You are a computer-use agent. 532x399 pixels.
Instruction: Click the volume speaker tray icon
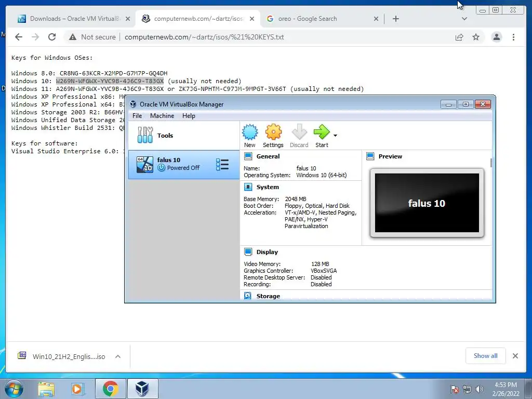tap(480, 389)
